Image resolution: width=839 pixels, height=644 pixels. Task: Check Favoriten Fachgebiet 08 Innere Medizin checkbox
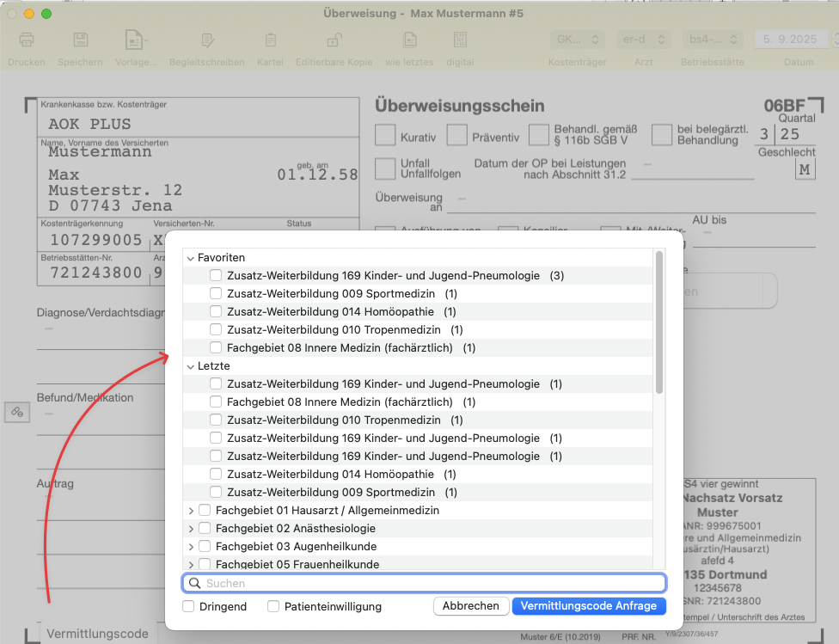[x=216, y=347]
